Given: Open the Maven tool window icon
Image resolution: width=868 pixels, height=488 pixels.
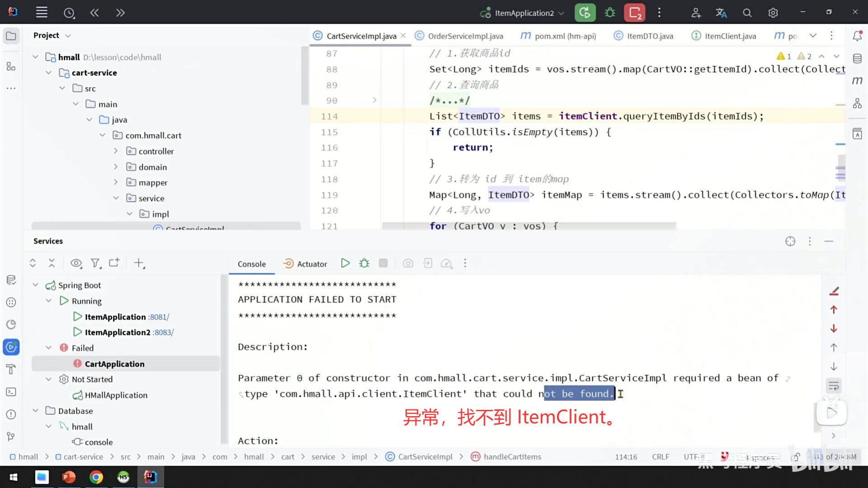Looking at the screenshot, I should point(857,80).
